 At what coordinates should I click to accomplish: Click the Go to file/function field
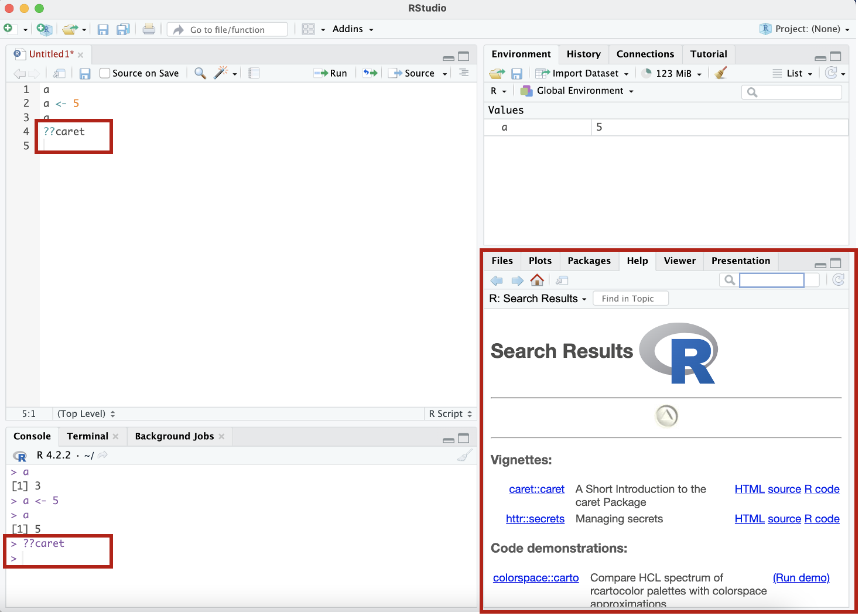click(x=227, y=29)
